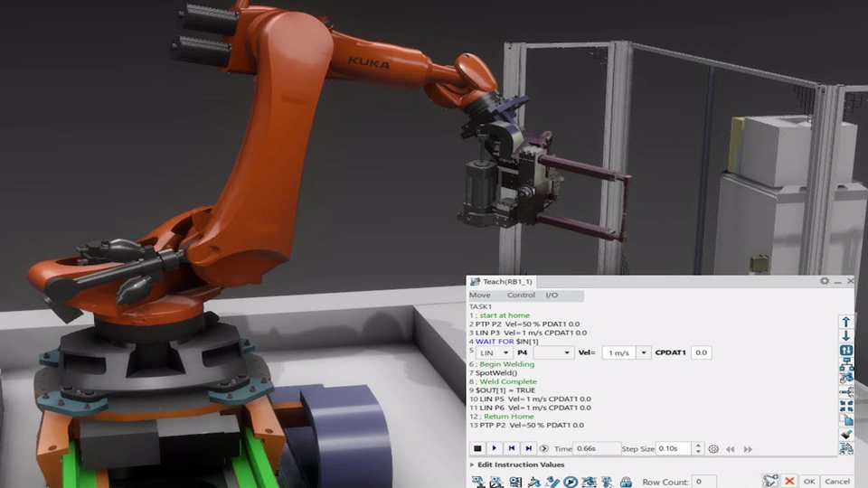Select line 13 'PTP P2 Vel=50 % PDAT1 0.0'

coord(526,426)
